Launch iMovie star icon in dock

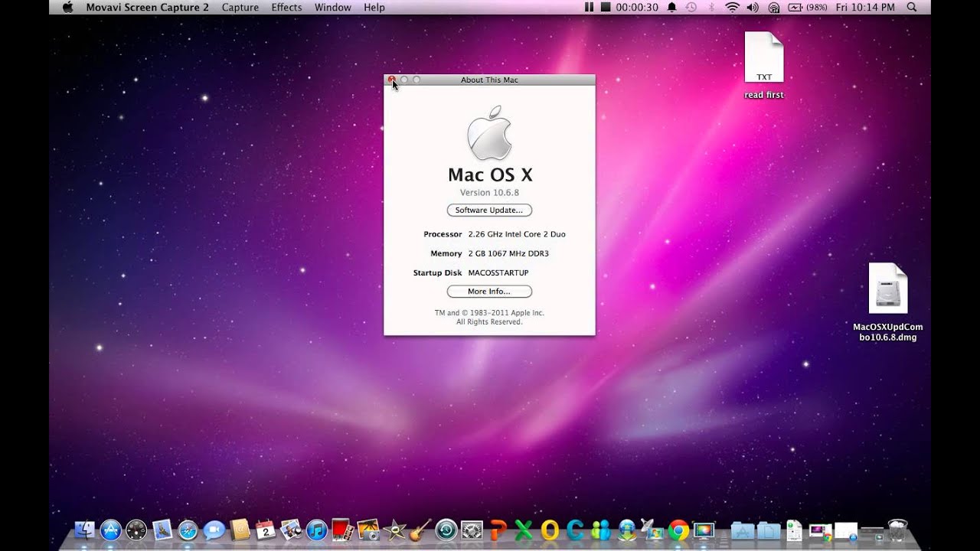click(x=394, y=530)
